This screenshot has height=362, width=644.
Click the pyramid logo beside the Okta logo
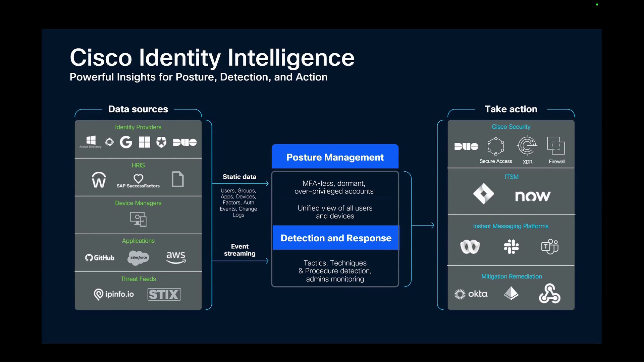[x=511, y=293]
